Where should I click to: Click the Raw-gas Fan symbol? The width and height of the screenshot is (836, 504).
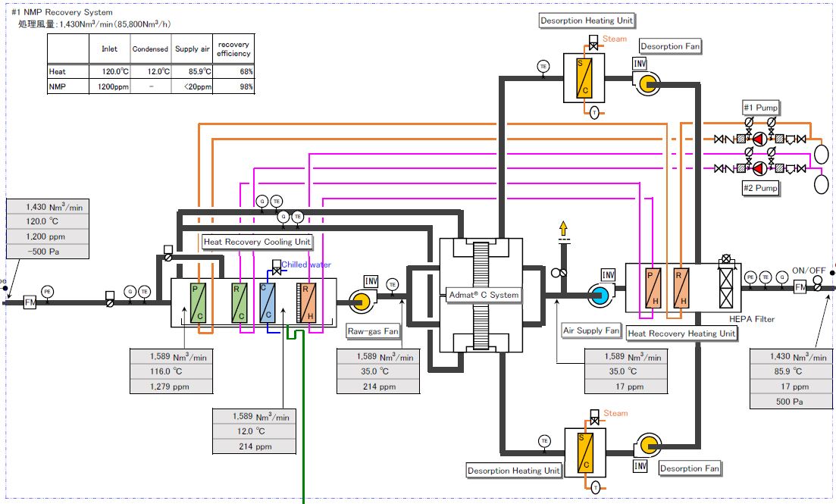(362, 300)
